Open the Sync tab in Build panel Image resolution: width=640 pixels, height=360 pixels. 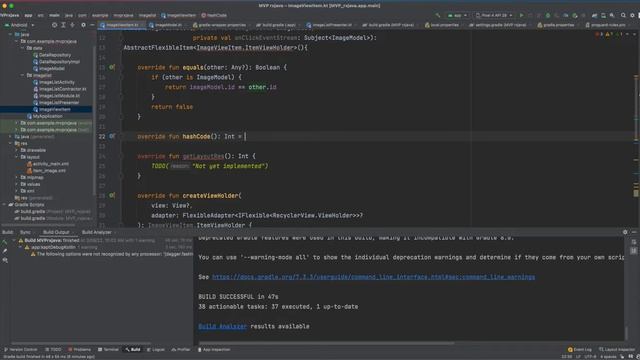pyautogui.click(x=25, y=232)
